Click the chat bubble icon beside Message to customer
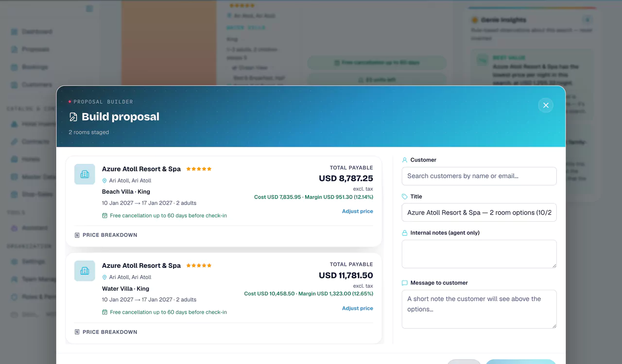622x364 pixels. coord(405,283)
